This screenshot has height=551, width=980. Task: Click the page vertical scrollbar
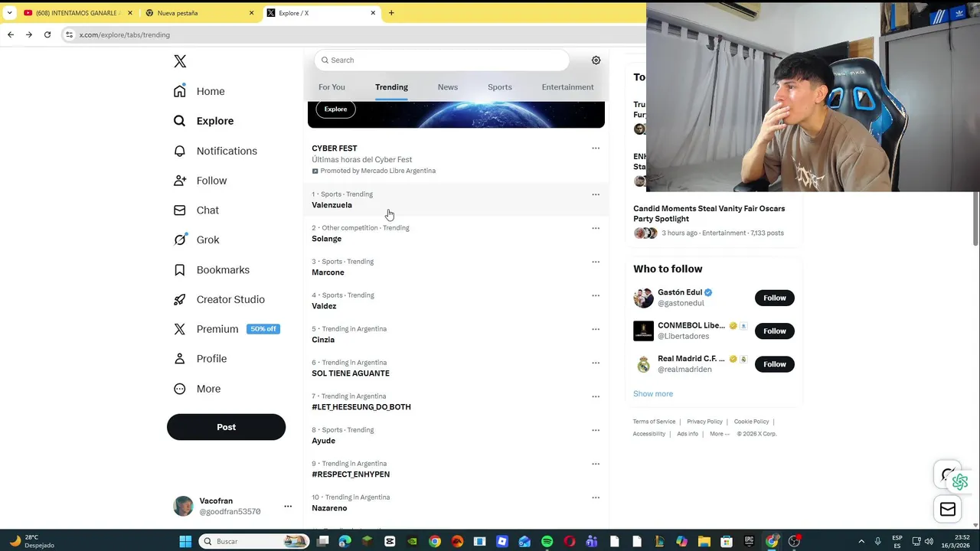975,218
